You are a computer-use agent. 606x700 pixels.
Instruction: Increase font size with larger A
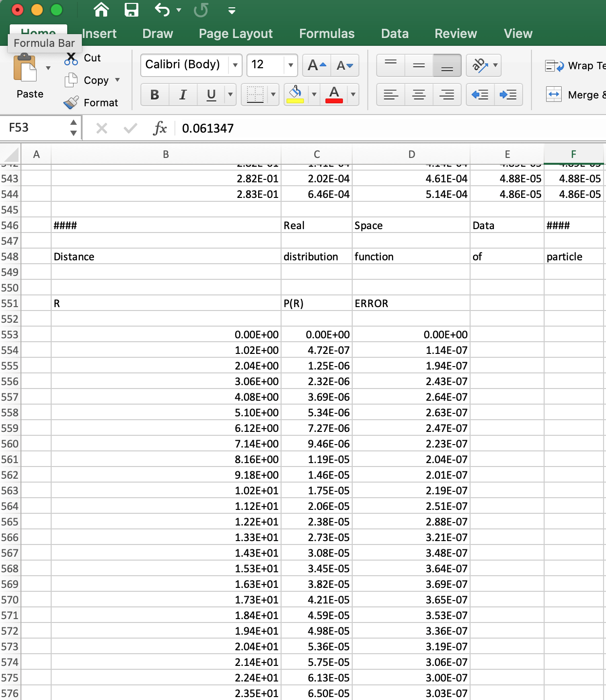[x=317, y=65]
